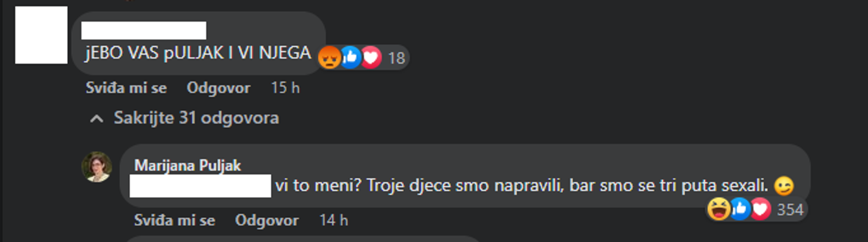This screenshot has height=242, width=868.
Task: Reply to Marijana Puljak's comment via 'Odgovor'
Action: [x=267, y=220]
